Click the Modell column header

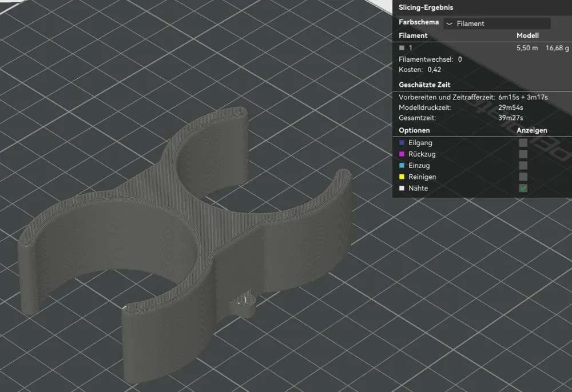pyautogui.click(x=527, y=35)
